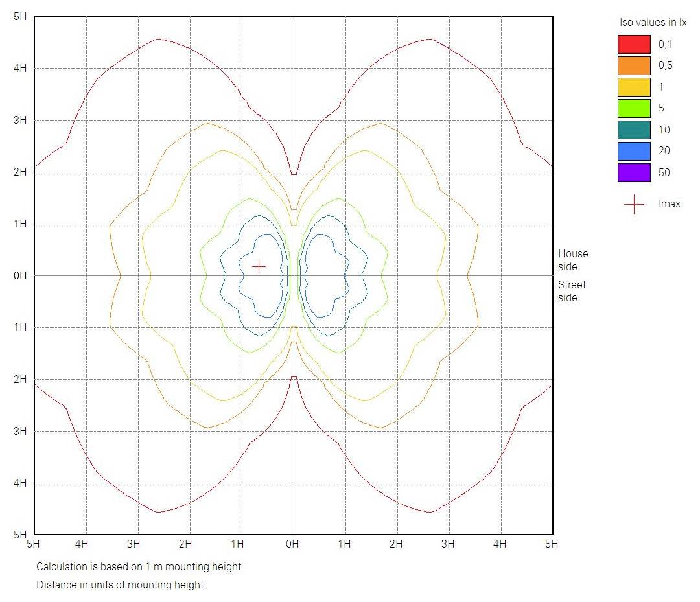Viewport: 700px width, 602px height.
Task: Select the "0,1" legend value text
Action: point(665,44)
